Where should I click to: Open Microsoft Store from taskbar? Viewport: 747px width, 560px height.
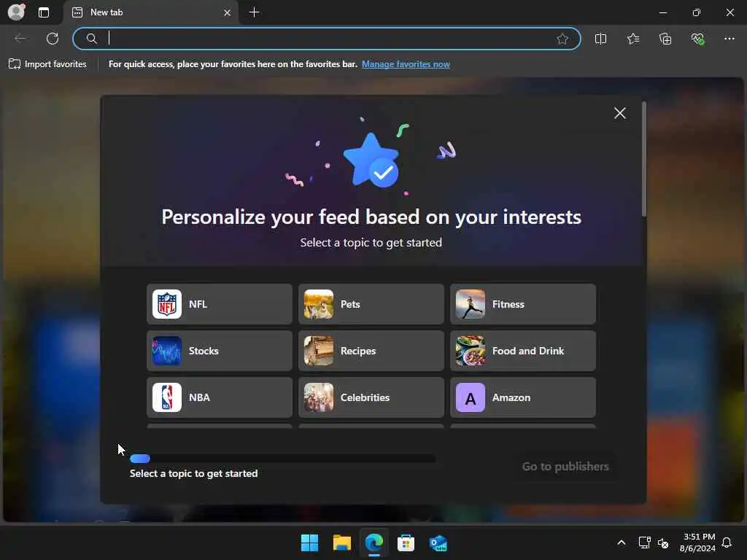tap(406, 542)
